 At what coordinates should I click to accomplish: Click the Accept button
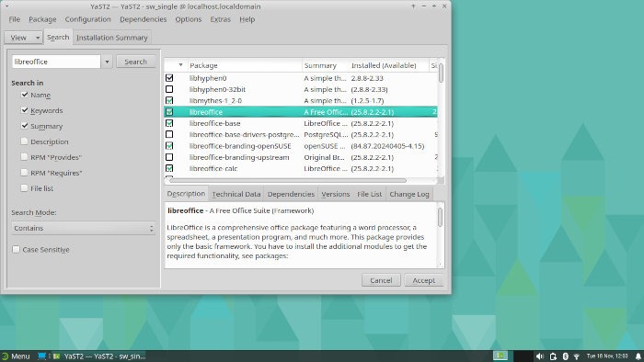point(423,280)
